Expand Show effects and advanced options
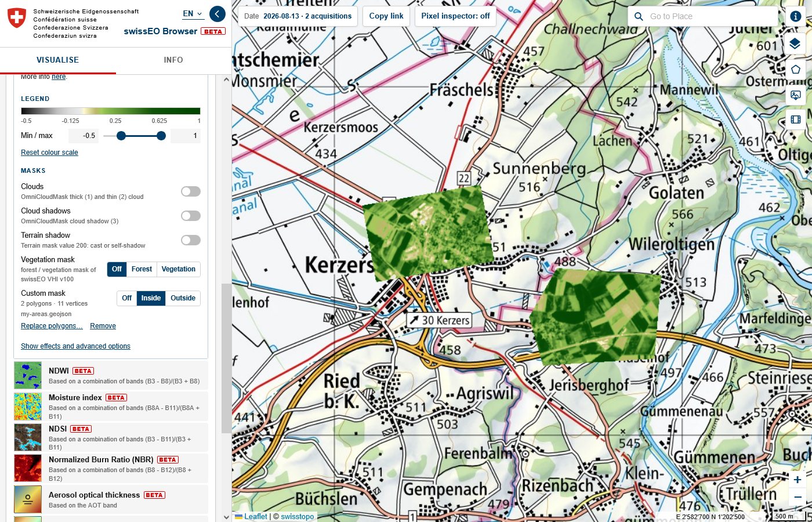The image size is (812, 522). (x=75, y=346)
